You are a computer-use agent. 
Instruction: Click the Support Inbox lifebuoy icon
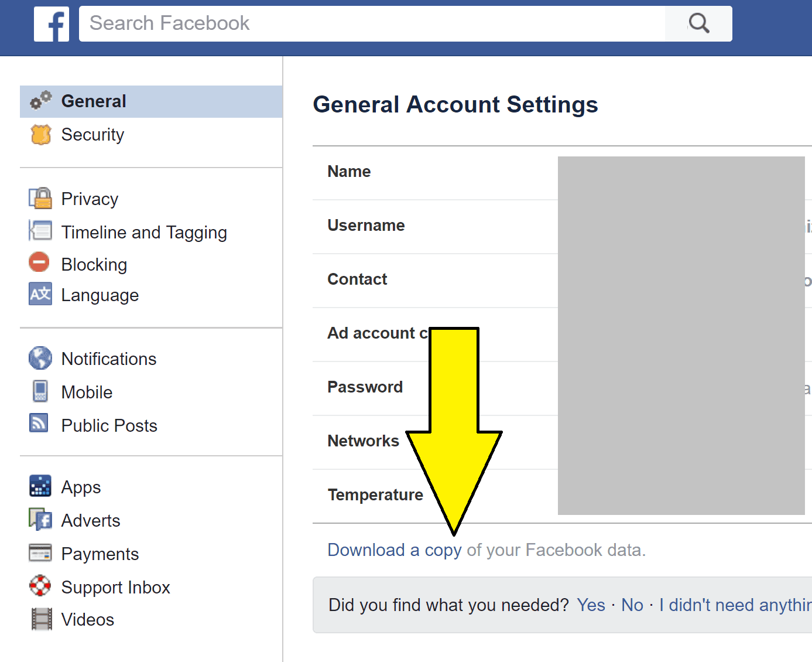(40, 585)
